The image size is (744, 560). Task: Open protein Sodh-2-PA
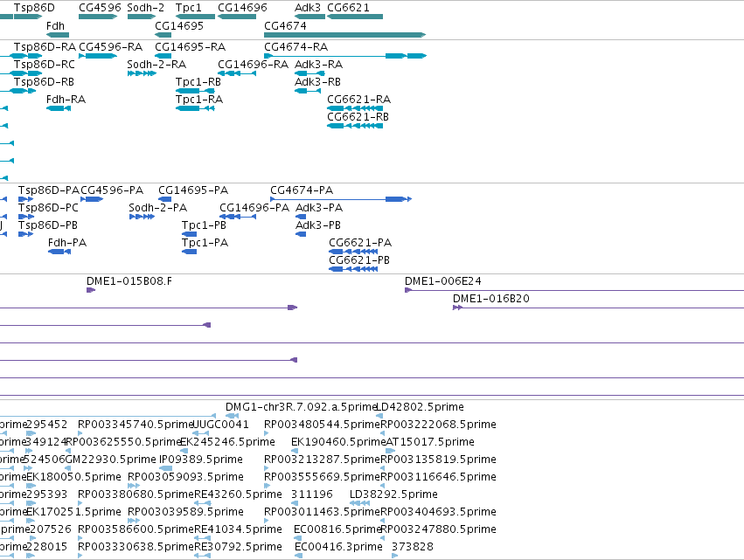158,208
